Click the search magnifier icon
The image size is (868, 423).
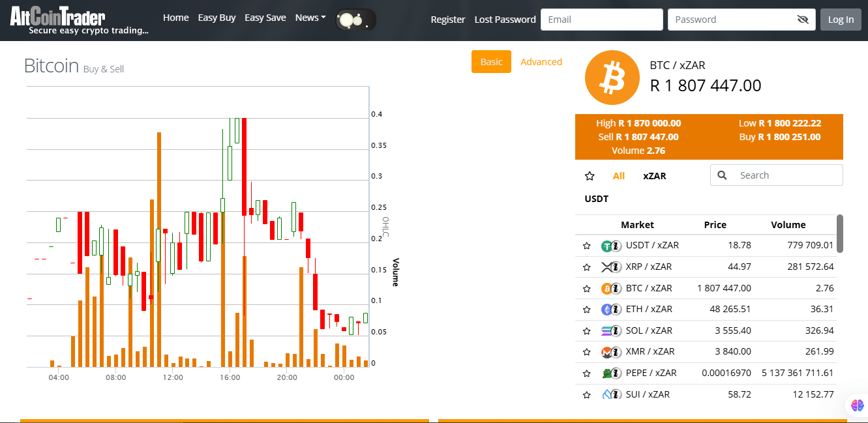[x=722, y=175]
